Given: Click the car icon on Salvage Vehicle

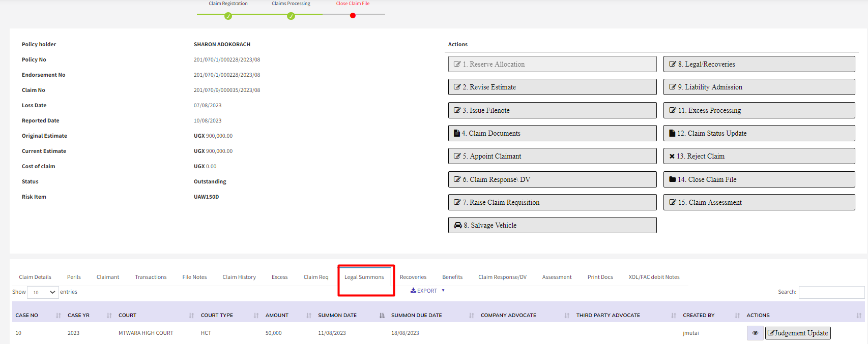Looking at the screenshot, I should point(458,225).
